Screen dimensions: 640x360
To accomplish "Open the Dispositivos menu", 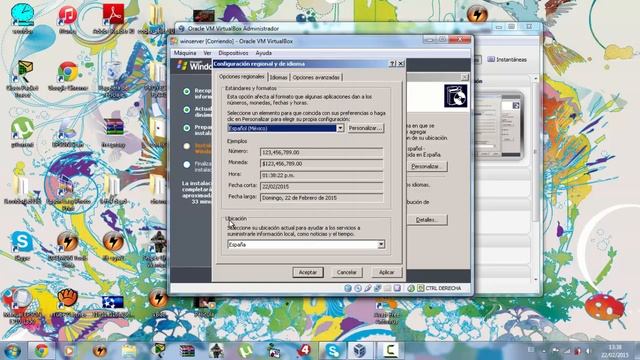I will pos(233,53).
